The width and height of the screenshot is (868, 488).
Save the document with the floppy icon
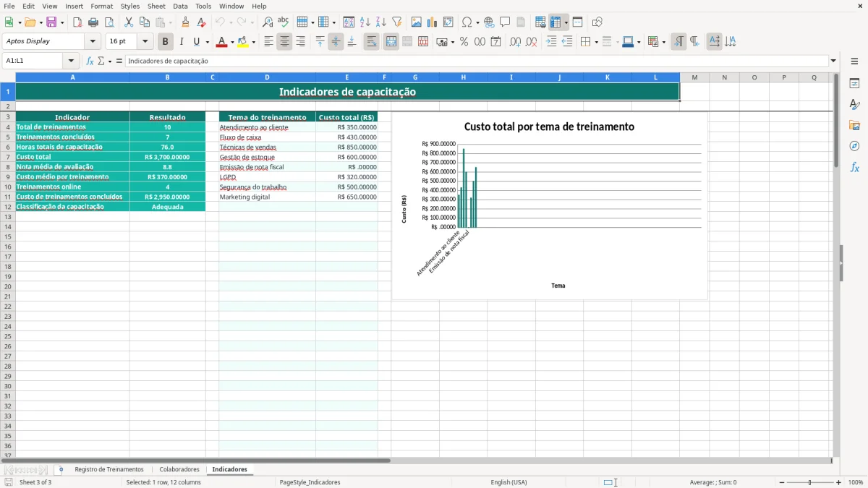tap(51, 22)
